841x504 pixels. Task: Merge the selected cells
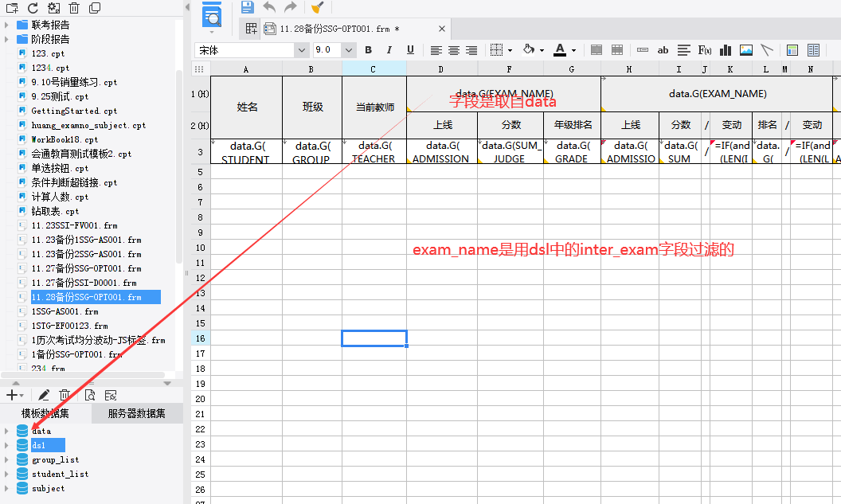pyautogui.click(x=597, y=50)
